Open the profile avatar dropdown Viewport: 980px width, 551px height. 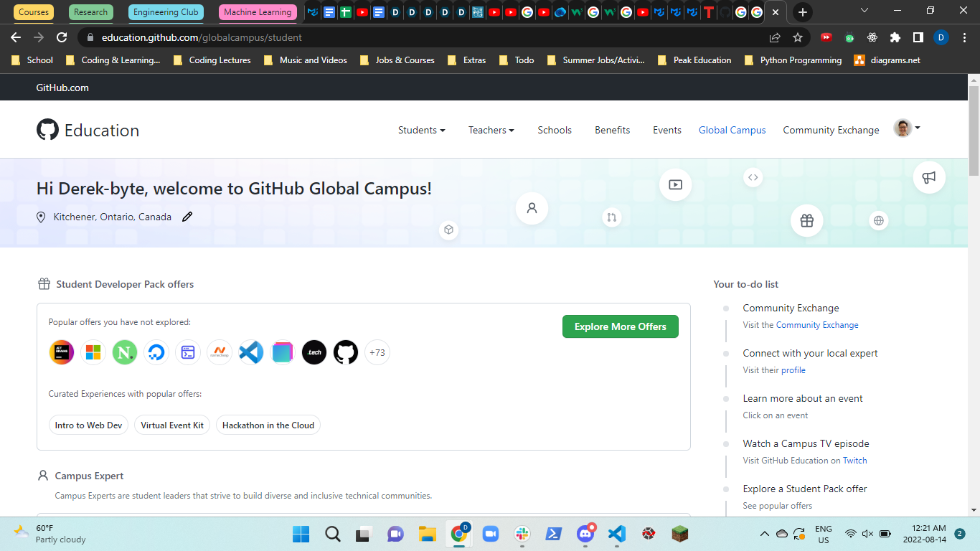pos(907,128)
